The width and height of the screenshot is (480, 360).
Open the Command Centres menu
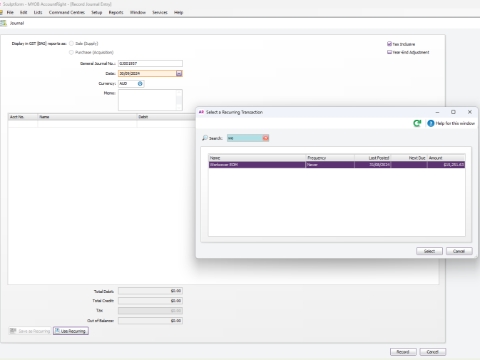(x=67, y=12)
